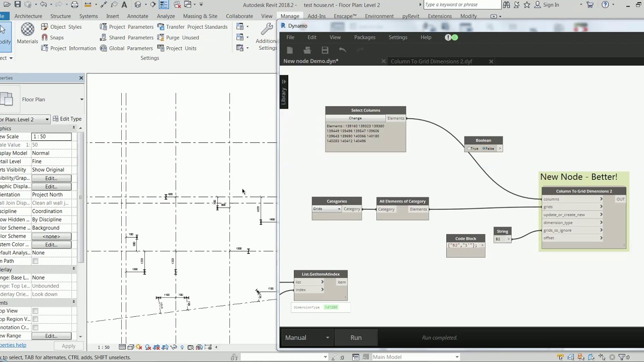The height and width of the screenshot is (362, 644).
Task: Click Save icon in Revit quick access toolbar
Action: (18, 5)
